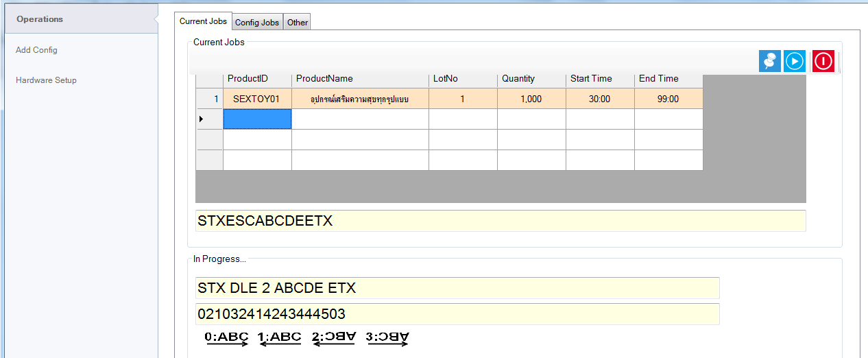Click the STXESCABCDEETX text field
The width and height of the screenshot is (868, 358).
pos(501,221)
